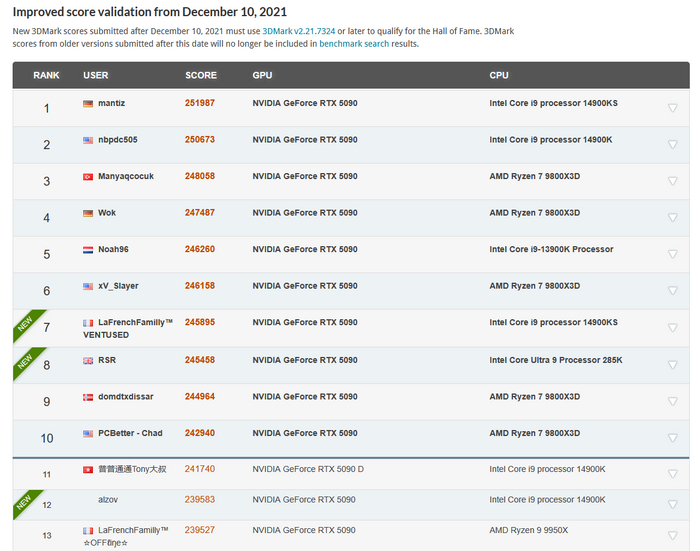Viewport: 700px width, 551px height.
Task: Click the SCORE column header
Action: 201,75
